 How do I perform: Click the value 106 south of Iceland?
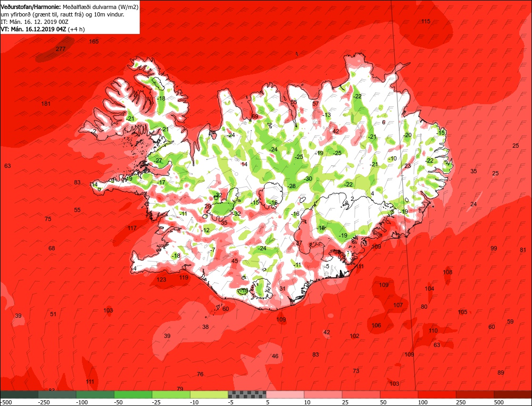[x=376, y=325]
